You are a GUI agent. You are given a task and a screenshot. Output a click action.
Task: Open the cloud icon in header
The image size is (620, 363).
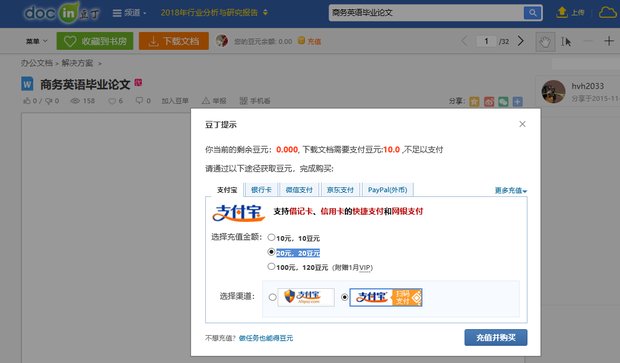point(608,13)
